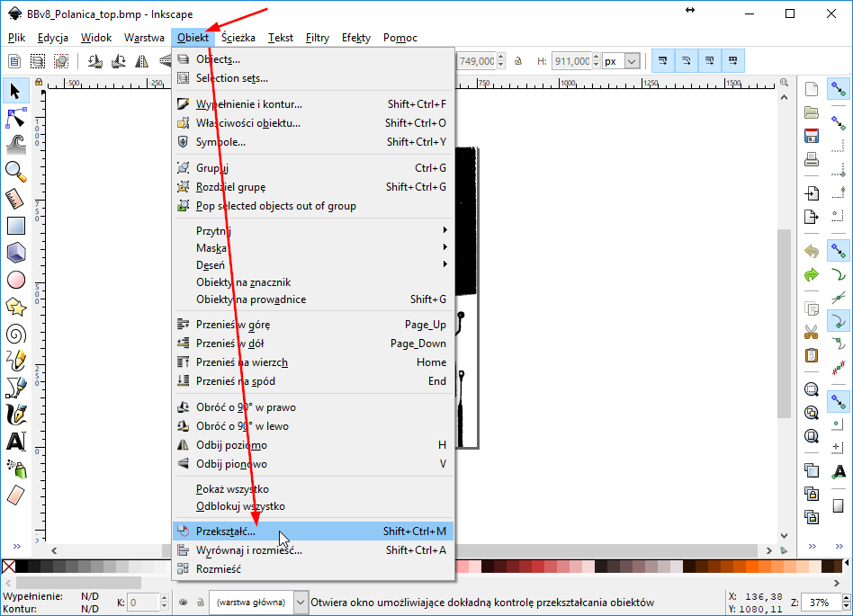Click the vertical canvas scrollbar thumb
853x616 pixels.
pyautogui.click(x=784, y=324)
